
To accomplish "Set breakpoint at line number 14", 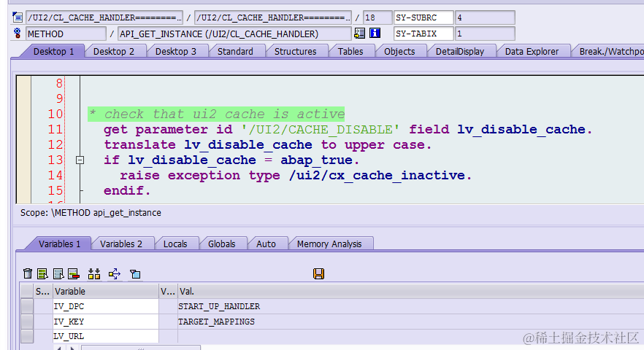I will [55, 175].
